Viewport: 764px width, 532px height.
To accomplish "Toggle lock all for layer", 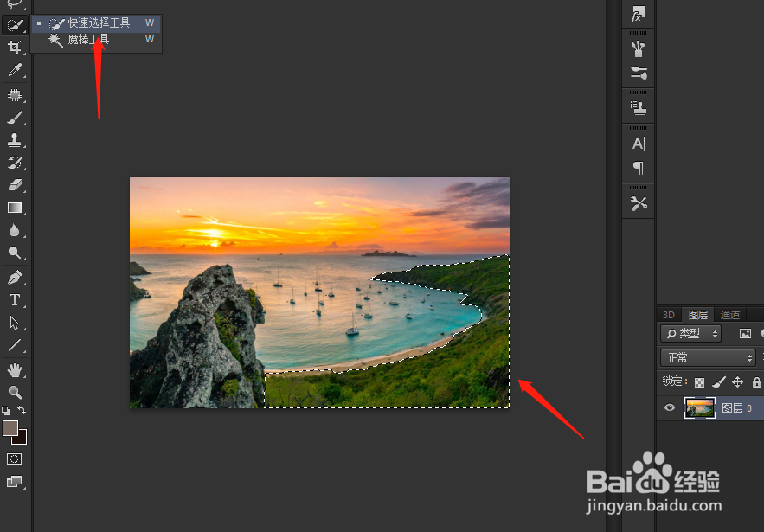I will (x=756, y=382).
